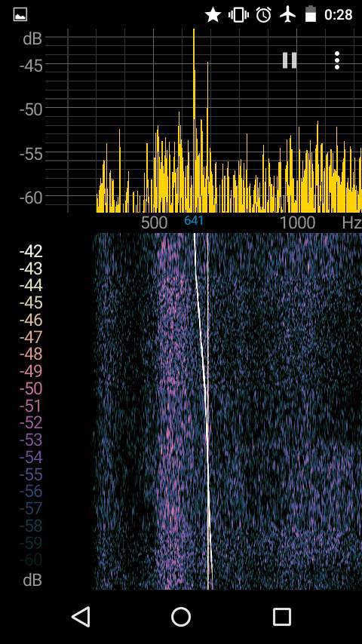Open the recent apps overview
The image size is (362, 644).
click(x=282, y=617)
